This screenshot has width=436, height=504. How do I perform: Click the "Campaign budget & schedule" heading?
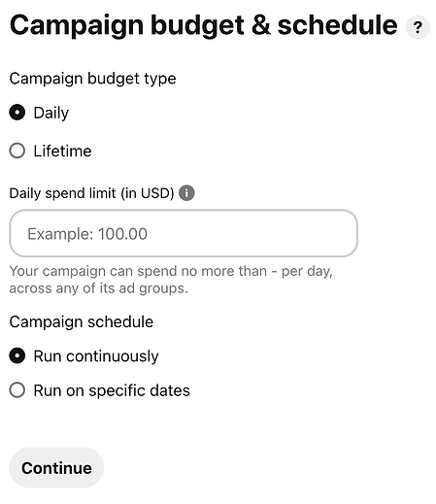tap(204, 26)
